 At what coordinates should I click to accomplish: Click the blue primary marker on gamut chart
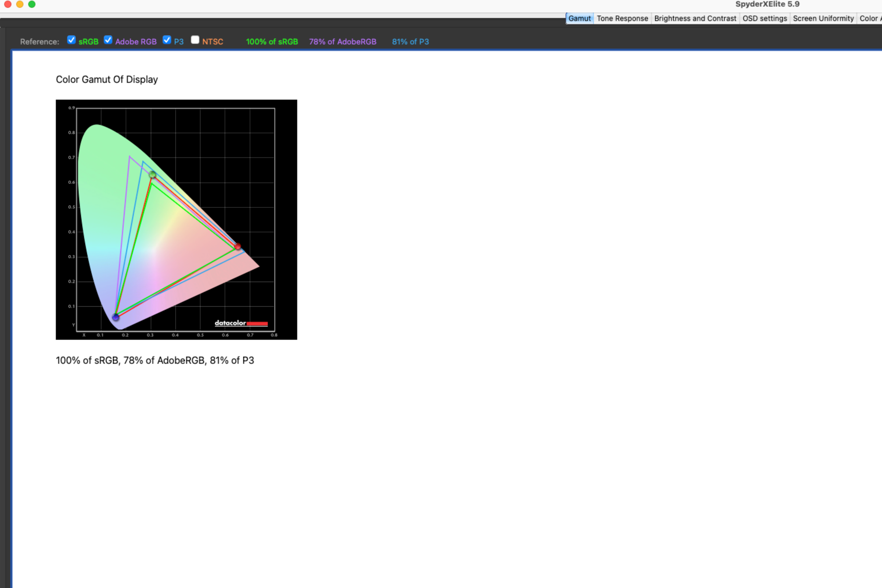point(116,317)
